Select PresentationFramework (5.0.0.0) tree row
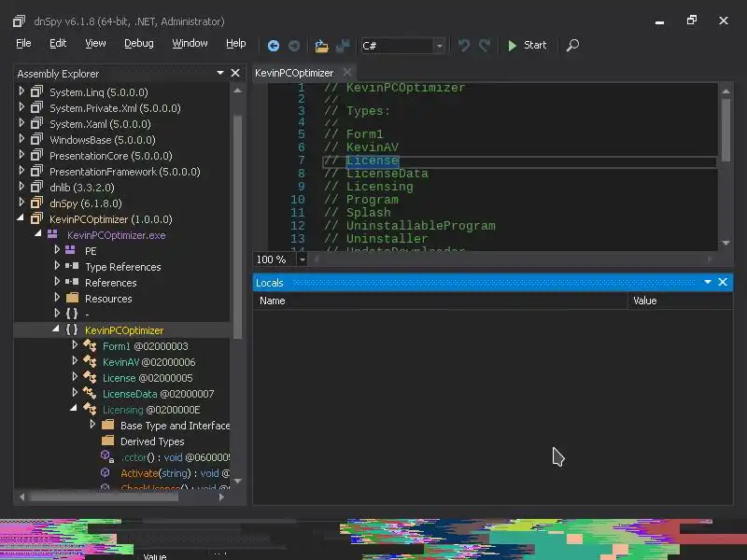The width and height of the screenshot is (747, 560). pyautogui.click(x=123, y=172)
